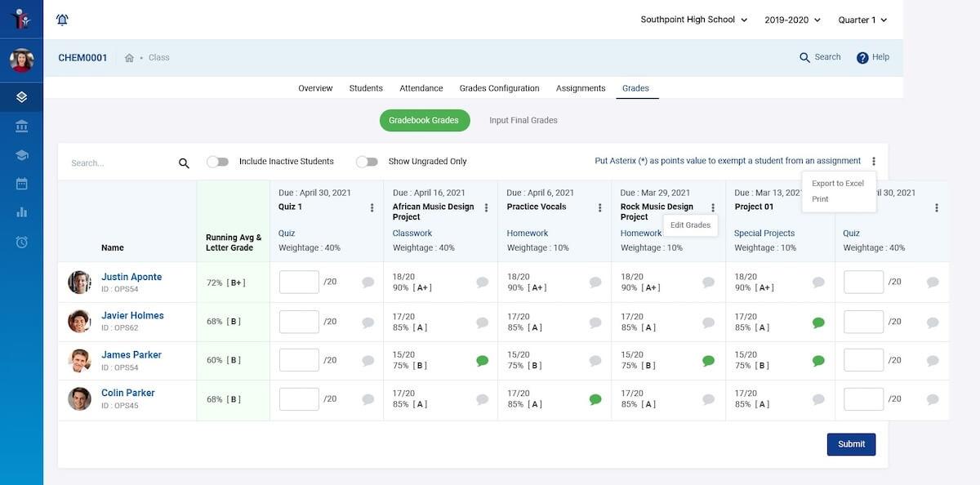Viewport: 980px width, 485px height.
Task: Select Edit Grades popup option
Action: pyautogui.click(x=690, y=225)
